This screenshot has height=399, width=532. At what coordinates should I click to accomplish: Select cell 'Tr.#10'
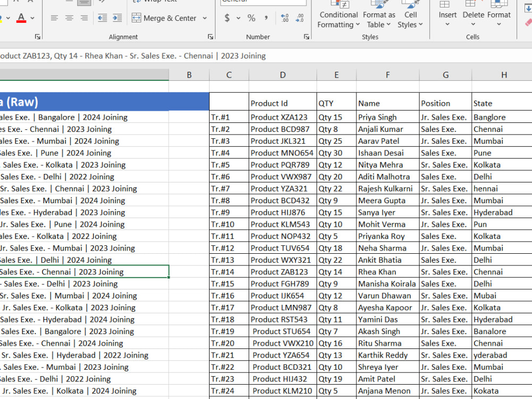coord(229,225)
